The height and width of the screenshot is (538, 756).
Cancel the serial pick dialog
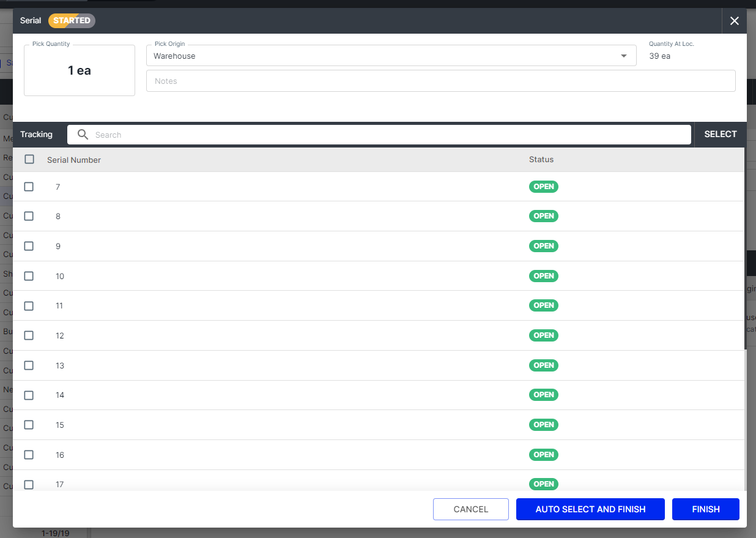tap(470, 509)
